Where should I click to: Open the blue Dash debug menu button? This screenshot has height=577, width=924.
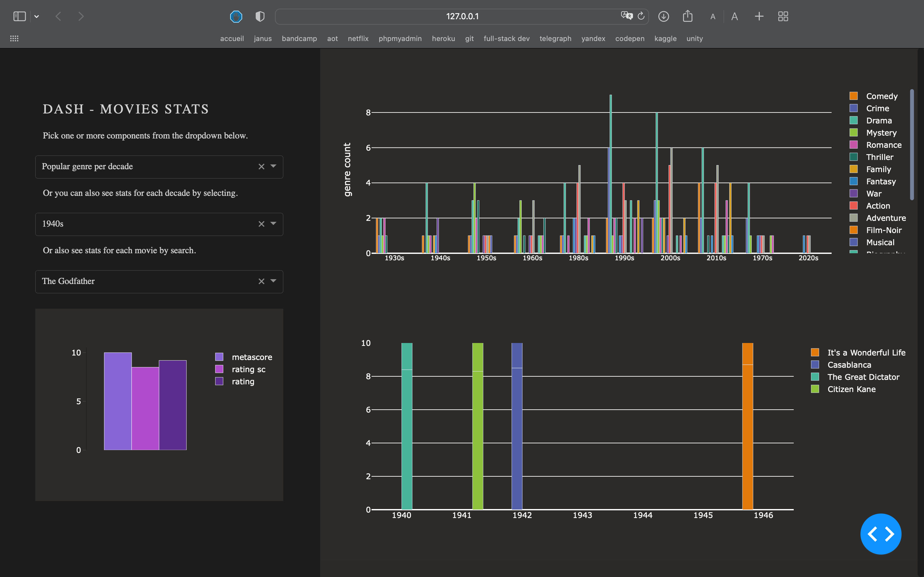[880, 534]
